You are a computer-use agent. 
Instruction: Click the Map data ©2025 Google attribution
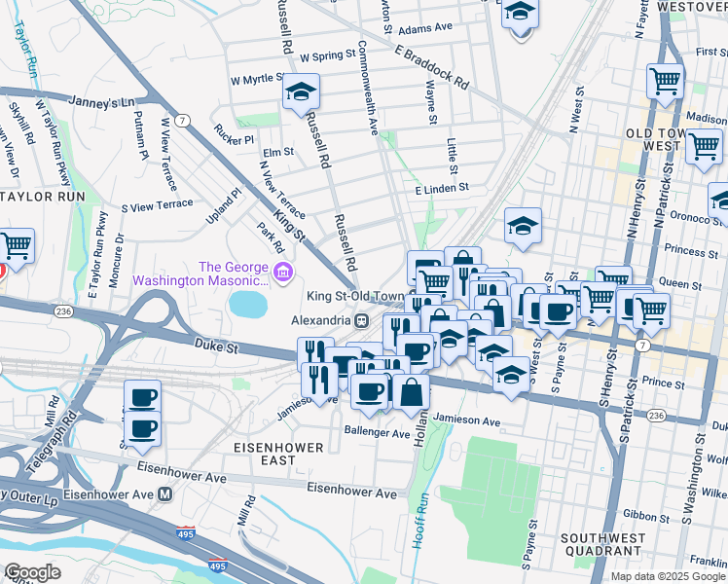click(668, 577)
